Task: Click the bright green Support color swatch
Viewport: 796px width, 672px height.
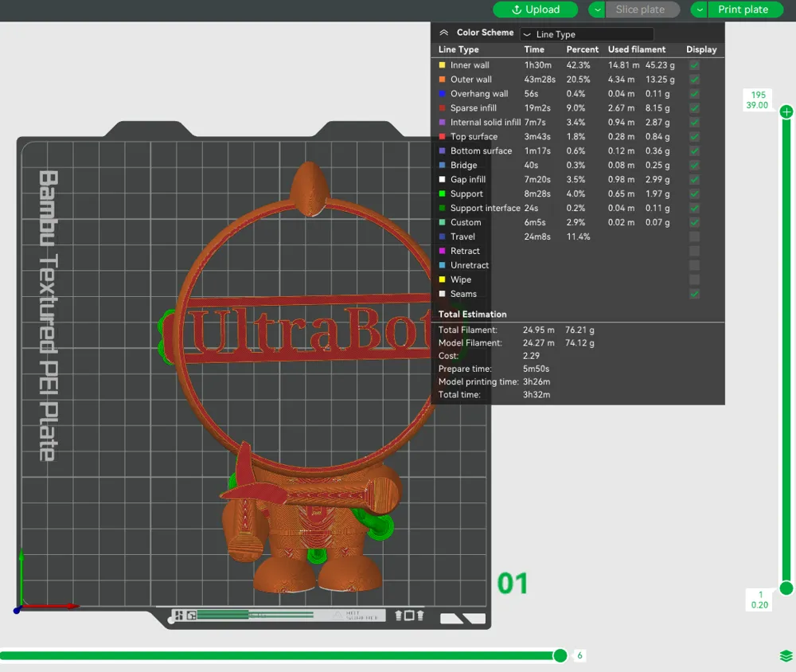Action: point(442,194)
